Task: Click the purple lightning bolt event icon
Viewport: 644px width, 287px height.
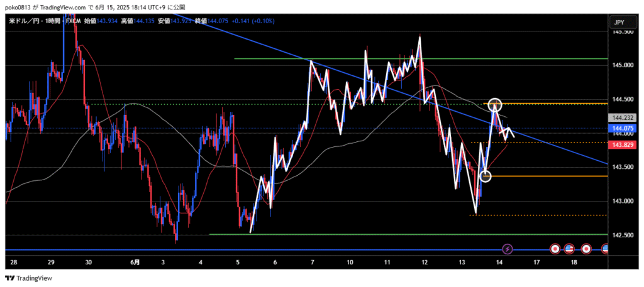Action: pos(508,249)
